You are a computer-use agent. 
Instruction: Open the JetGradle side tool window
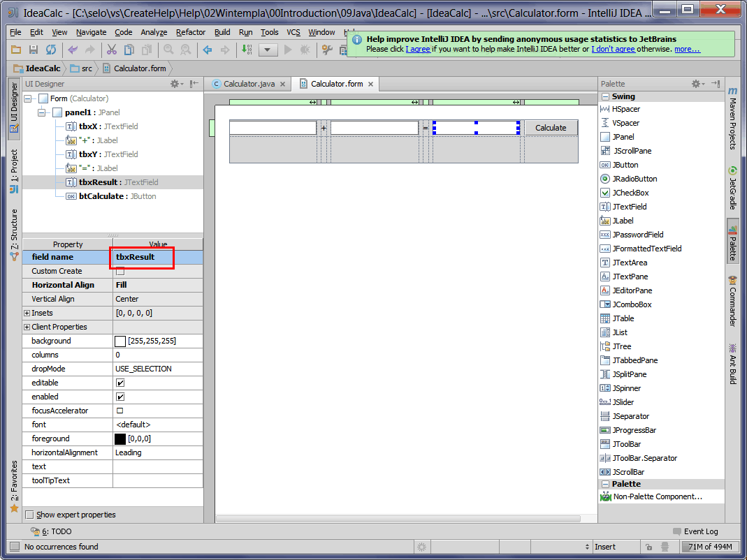733,188
